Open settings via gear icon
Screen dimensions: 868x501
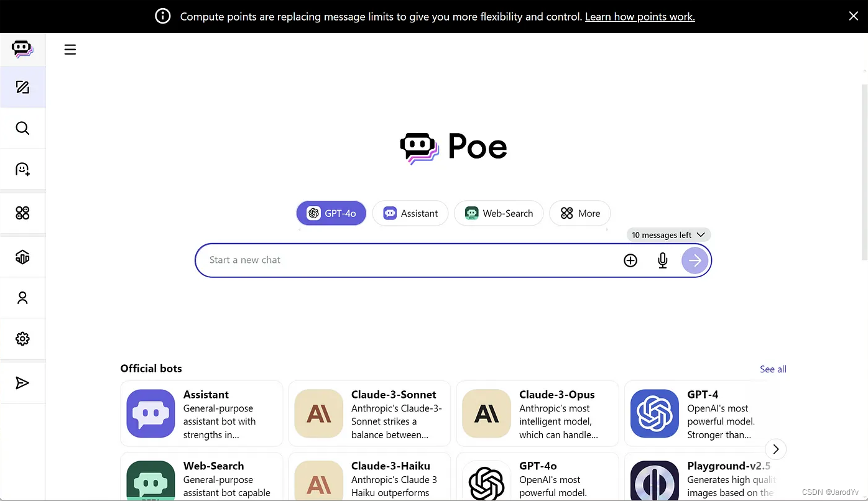pos(22,339)
